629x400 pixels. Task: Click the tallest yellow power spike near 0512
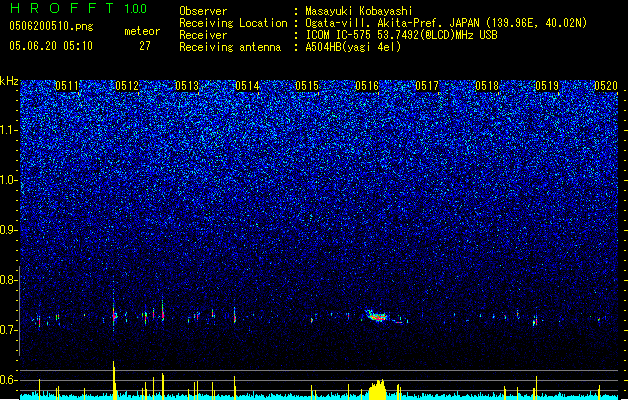pyautogui.click(x=114, y=380)
